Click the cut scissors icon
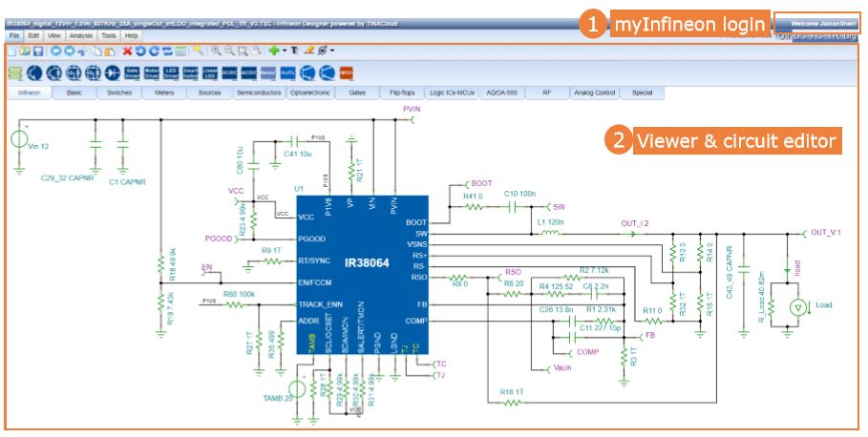Viewport: 868px width, 437px height. [81, 52]
